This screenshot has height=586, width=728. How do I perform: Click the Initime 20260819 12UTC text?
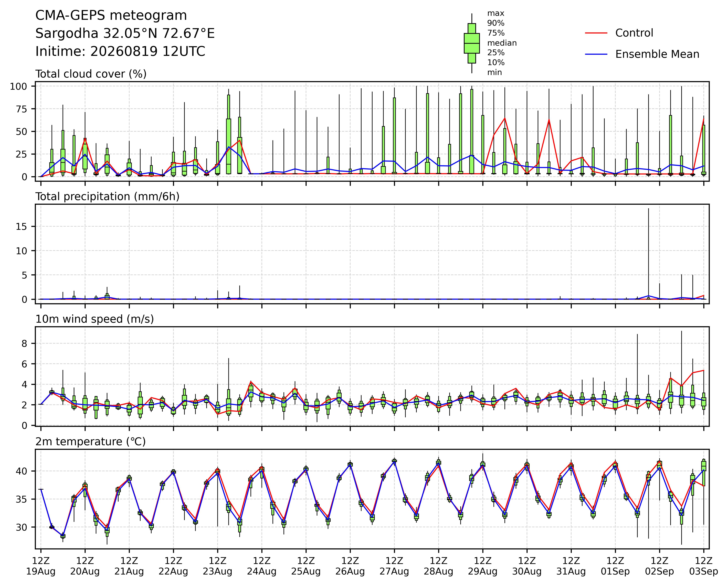click(120, 51)
